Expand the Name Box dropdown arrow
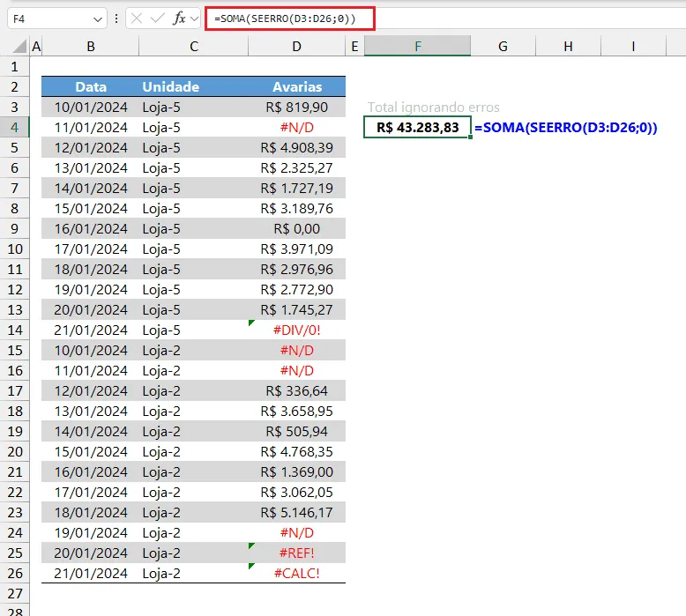The height and width of the screenshot is (616, 686). pos(98,19)
